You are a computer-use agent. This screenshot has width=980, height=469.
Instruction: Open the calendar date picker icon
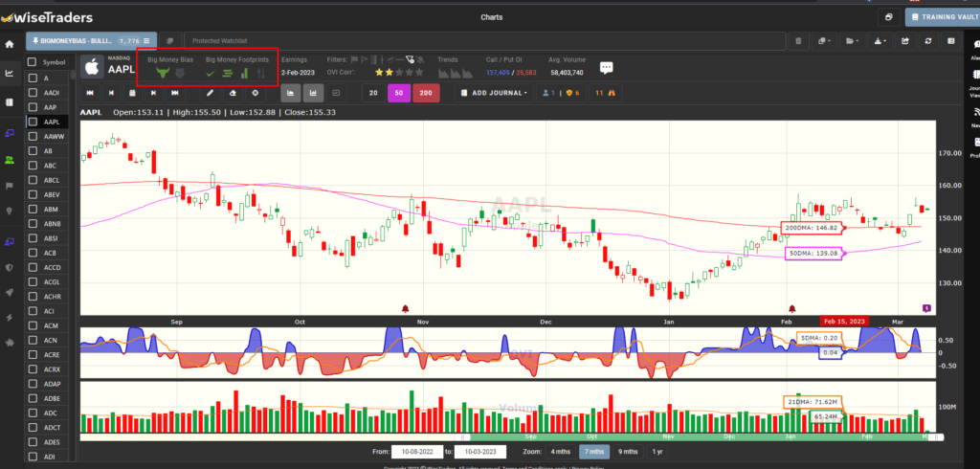click(x=132, y=93)
